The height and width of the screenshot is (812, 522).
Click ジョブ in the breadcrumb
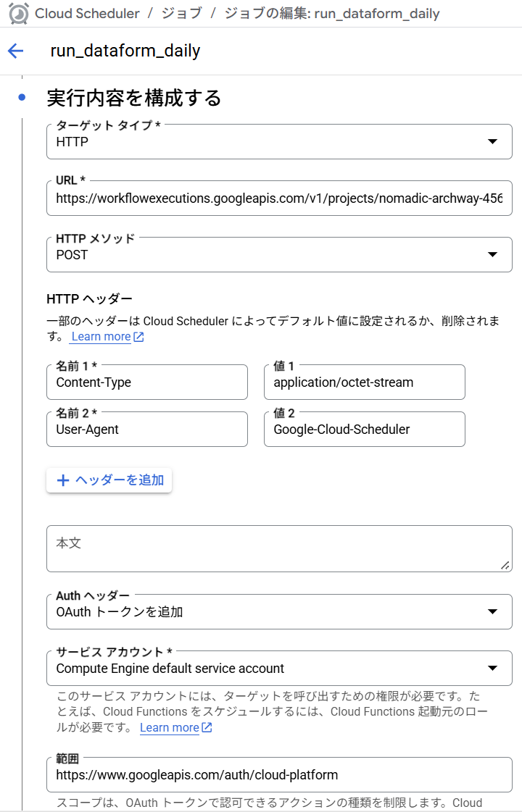tap(181, 14)
